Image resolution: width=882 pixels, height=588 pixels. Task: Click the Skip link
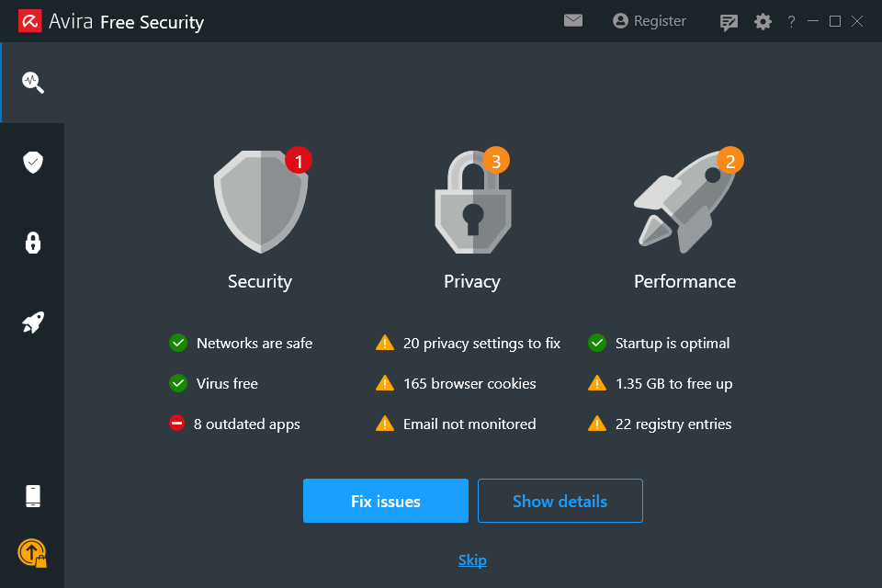point(472,560)
